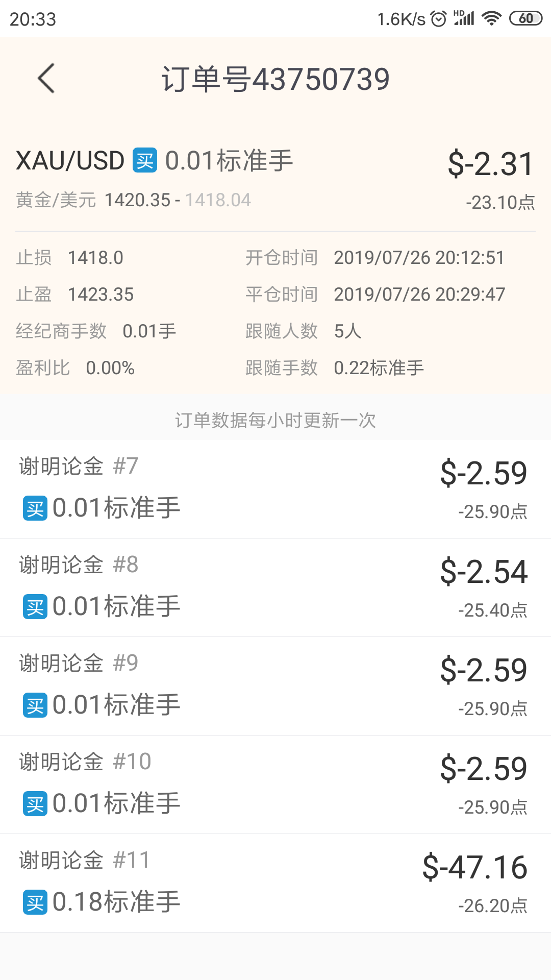Tap the blue buy badge beside XAU/USD
The image size is (551, 980).
point(145,160)
